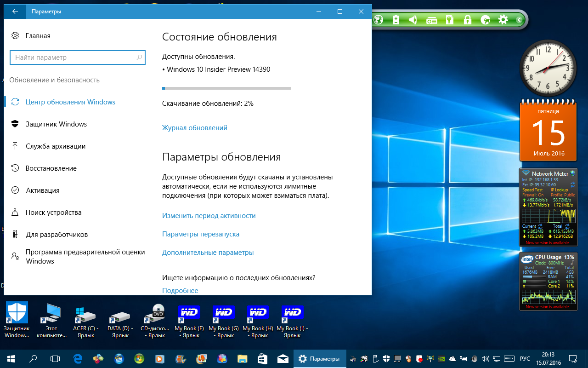
Task: Click the key document icon on the green toolbar
Action: point(450,20)
